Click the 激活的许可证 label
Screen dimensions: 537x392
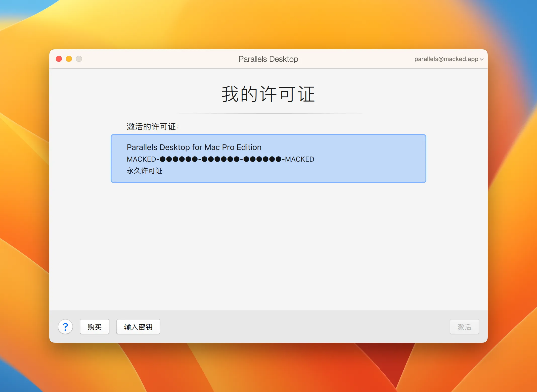click(x=153, y=126)
